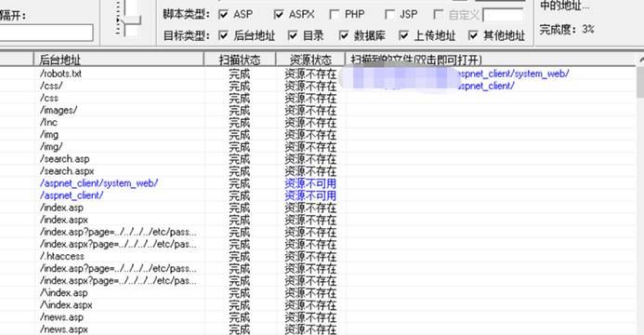This screenshot has width=644, height=335.
Task: Enable the JSP script type
Action: [389, 15]
